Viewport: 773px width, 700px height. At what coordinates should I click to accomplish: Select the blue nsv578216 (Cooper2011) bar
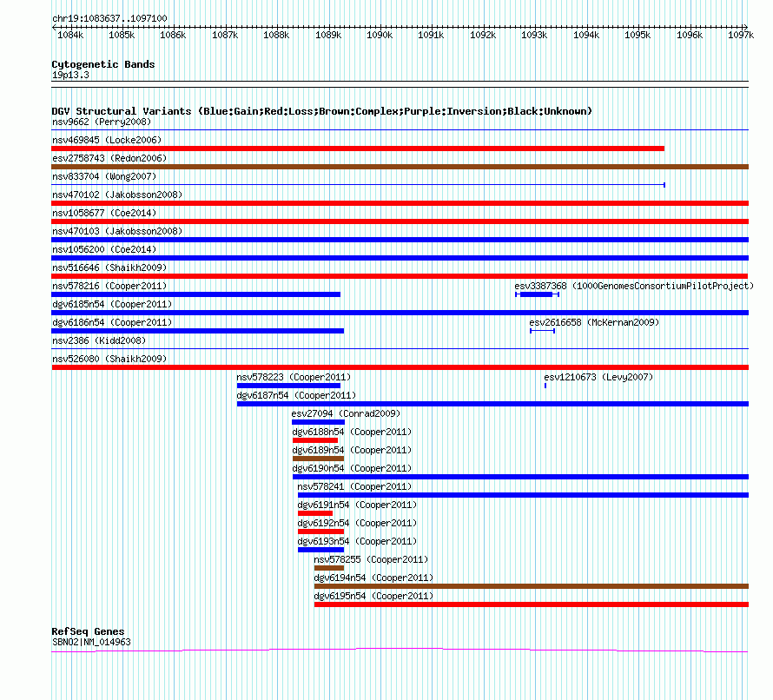tap(195, 294)
